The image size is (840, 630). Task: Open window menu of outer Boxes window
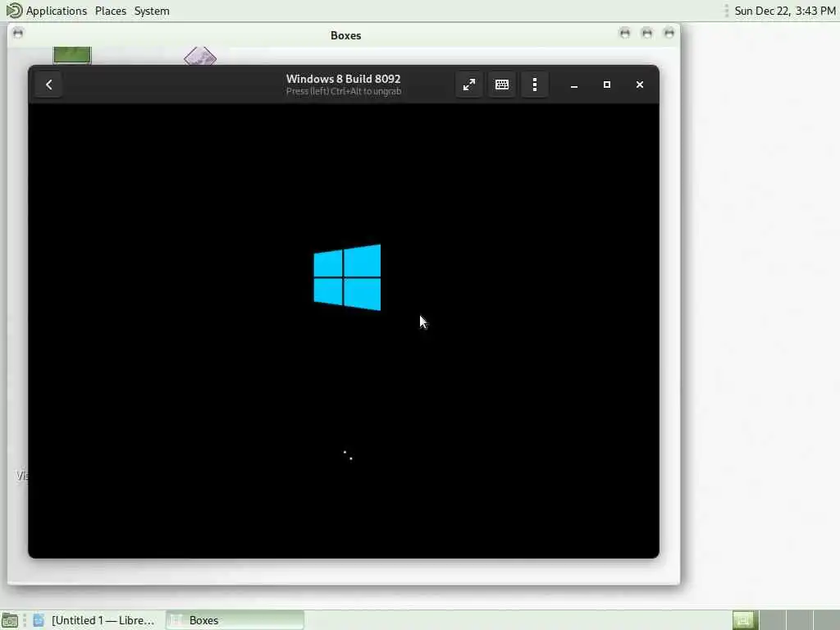pos(18,33)
